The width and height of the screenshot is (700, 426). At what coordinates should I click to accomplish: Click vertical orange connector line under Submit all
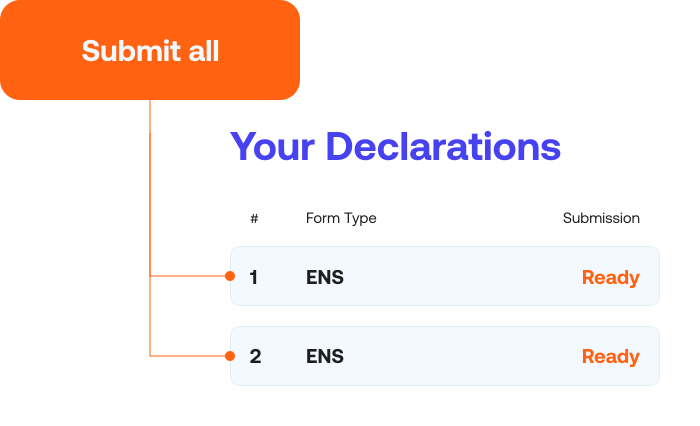(x=150, y=180)
